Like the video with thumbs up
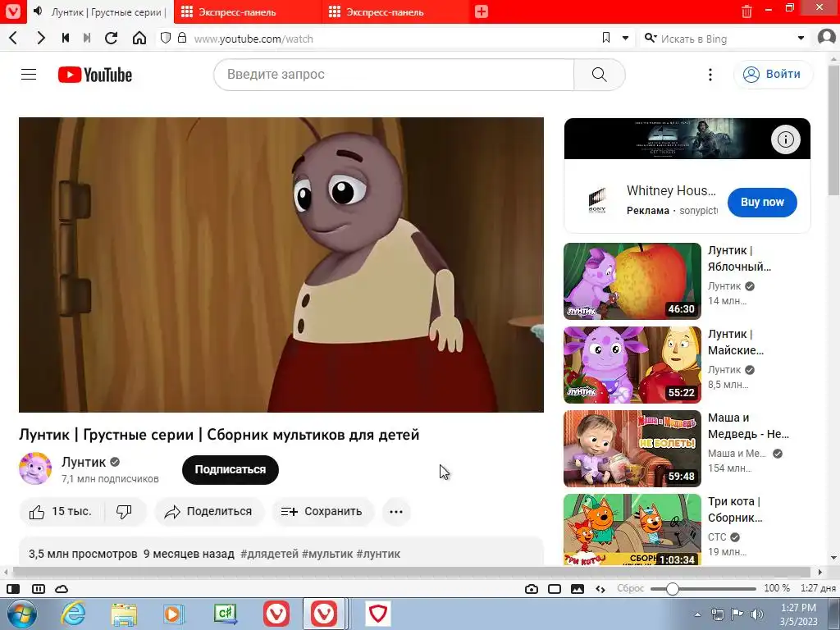This screenshot has height=630, width=840. click(x=61, y=512)
